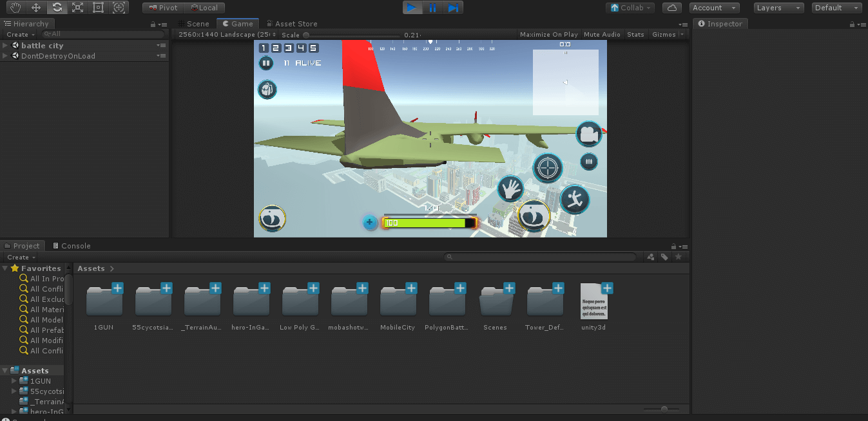Open the Collab dropdown
868x421 pixels.
(630, 8)
